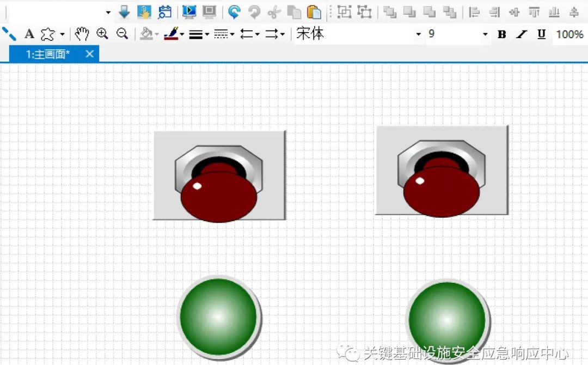
Task: Click the 100% zoom level field
Action: pyautogui.click(x=569, y=34)
